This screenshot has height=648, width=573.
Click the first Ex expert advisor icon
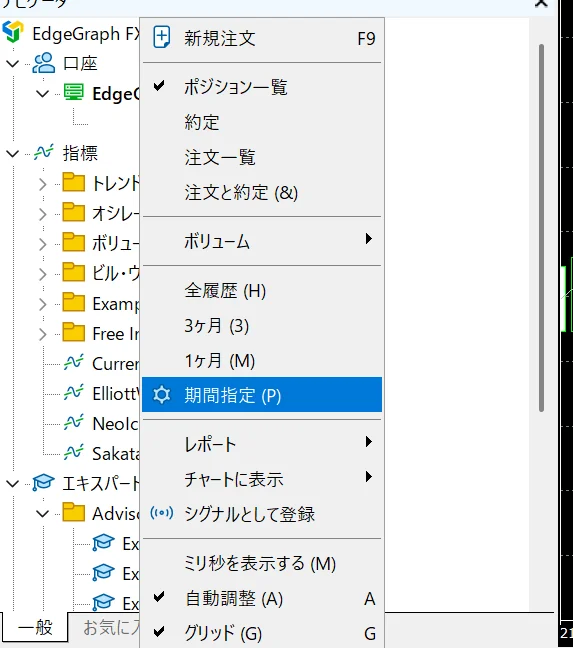tap(103, 543)
